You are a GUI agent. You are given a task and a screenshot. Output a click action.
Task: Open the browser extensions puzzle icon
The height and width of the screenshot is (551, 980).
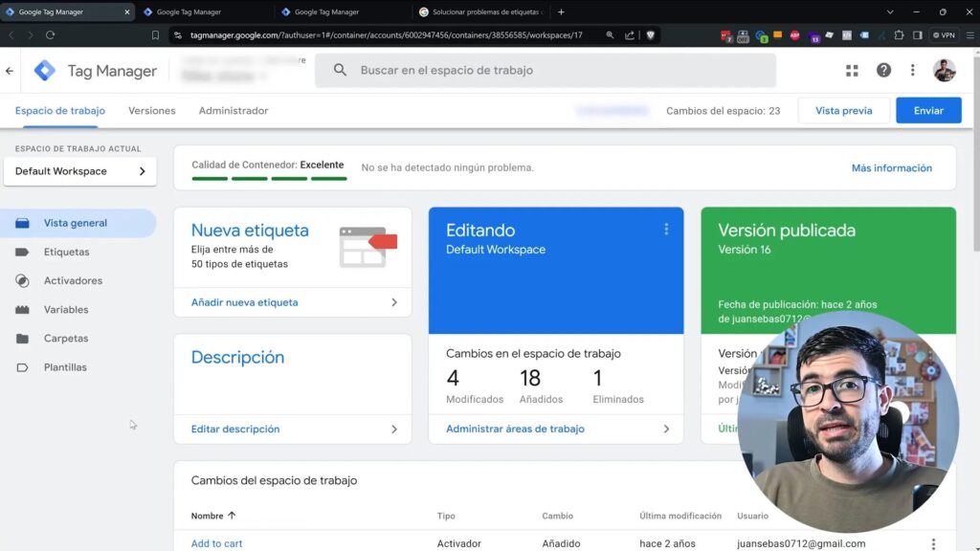point(899,35)
